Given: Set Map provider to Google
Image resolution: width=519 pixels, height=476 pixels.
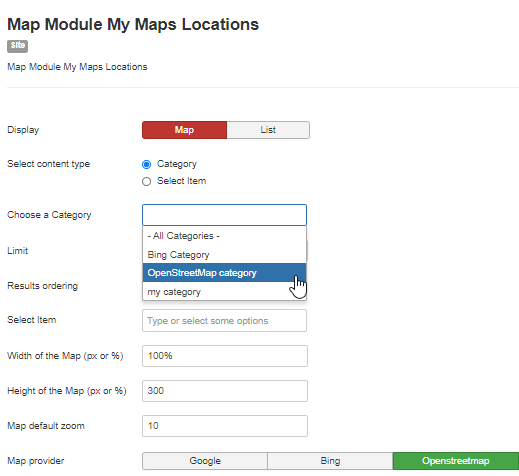Looking at the screenshot, I should click(205, 461).
